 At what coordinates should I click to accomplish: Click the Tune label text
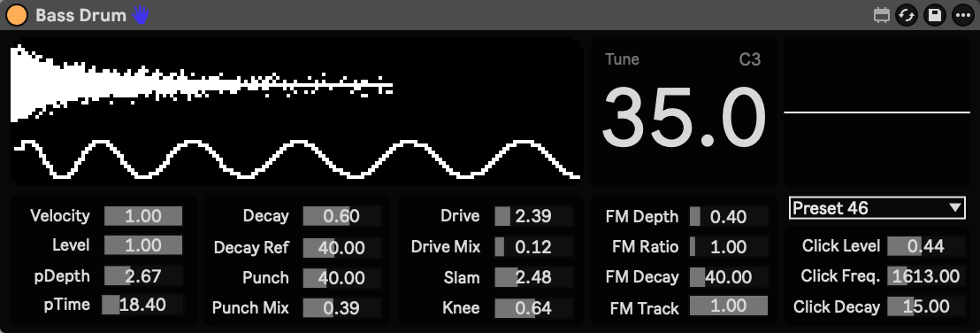click(x=622, y=59)
